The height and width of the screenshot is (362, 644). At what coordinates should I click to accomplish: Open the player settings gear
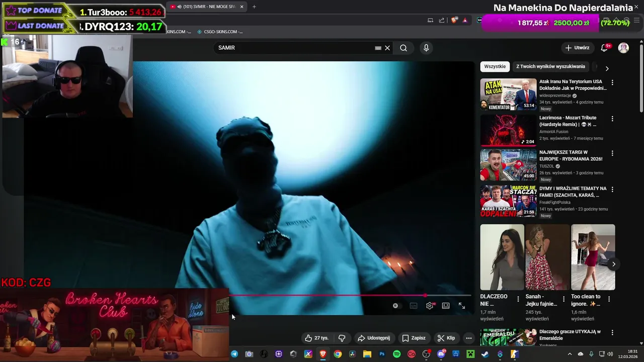click(430, 306)
